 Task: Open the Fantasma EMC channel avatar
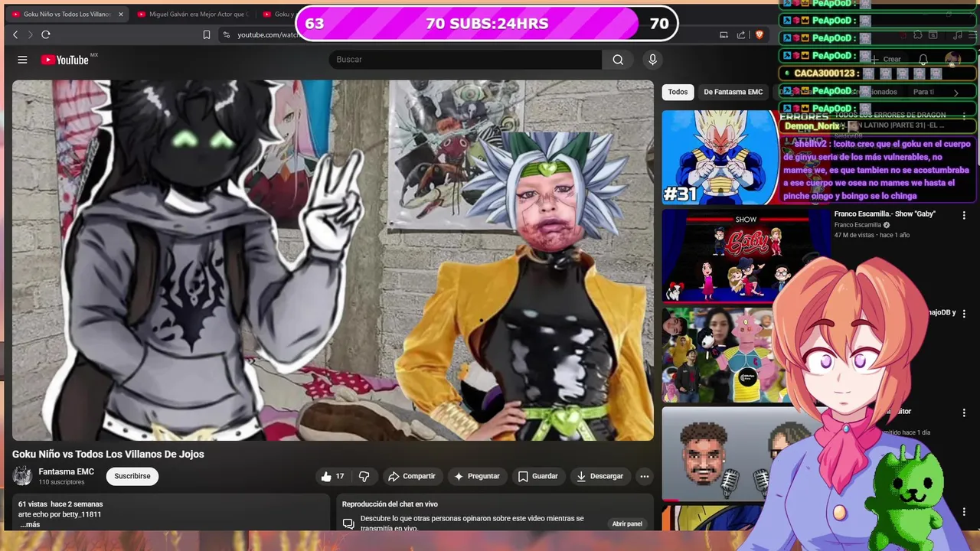pyautogui.click(x=22, y=476)
